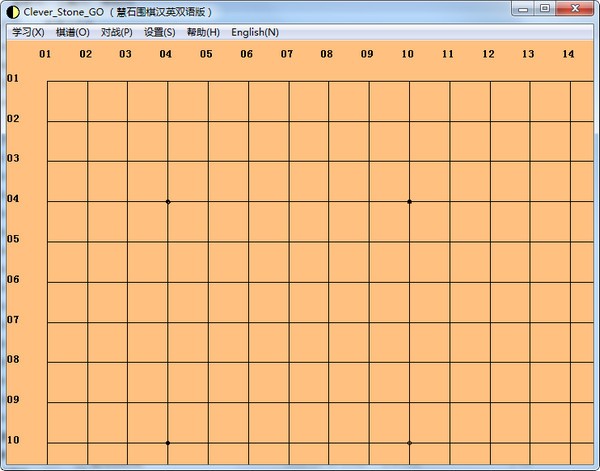
Task: Place a stone on star point column 04 row 04
Action: (x=168, y=202)
